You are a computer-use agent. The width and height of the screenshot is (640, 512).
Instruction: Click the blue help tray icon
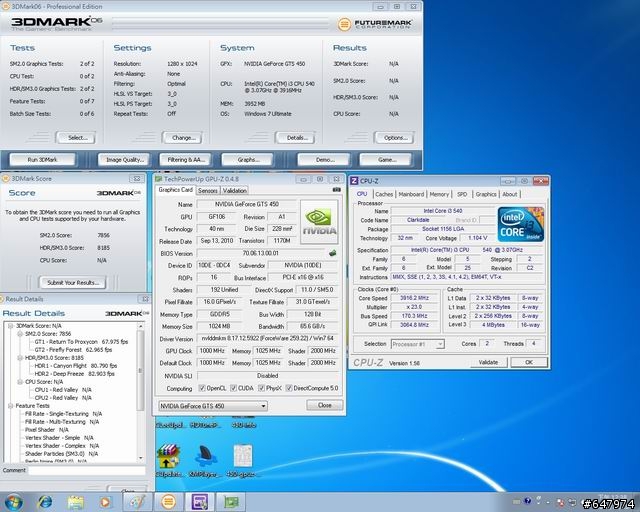[527, 501]
